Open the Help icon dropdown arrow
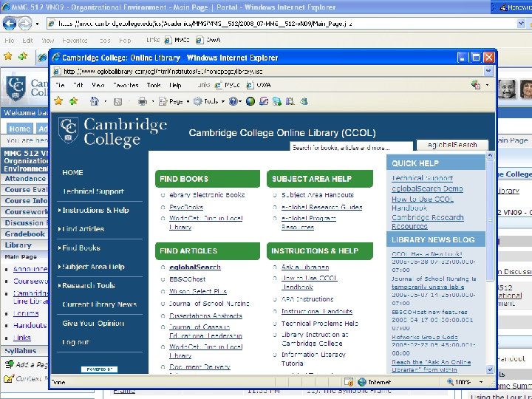Screen dimensions: 532x399 (240, 101)
